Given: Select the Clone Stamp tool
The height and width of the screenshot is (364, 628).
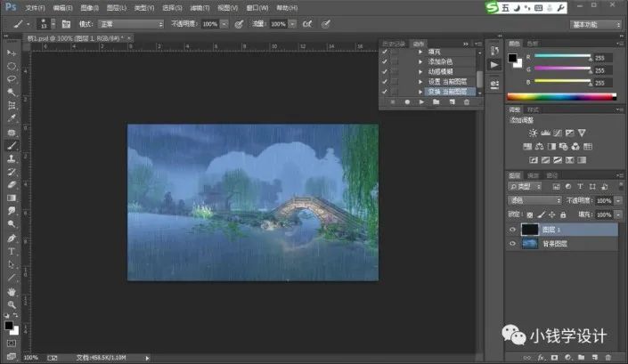Looking at the screenshot, I should (x=12, y=158).
